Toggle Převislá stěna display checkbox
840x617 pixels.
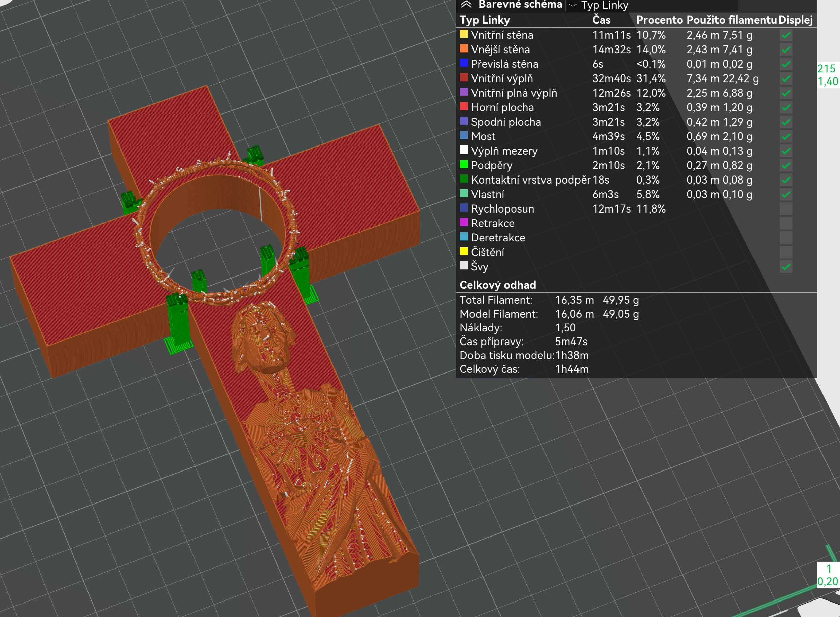click(x=786, y=64)
